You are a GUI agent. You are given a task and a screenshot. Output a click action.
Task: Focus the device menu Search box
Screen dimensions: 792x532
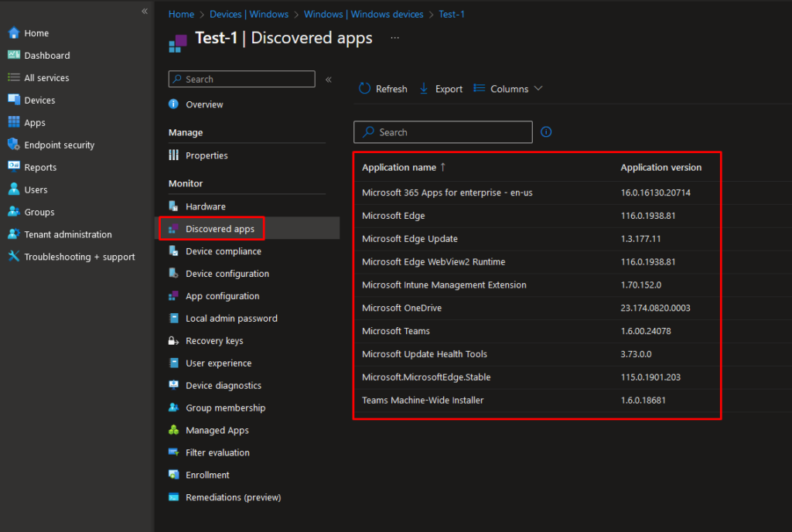pyautogui.click(x=241, y=79)
